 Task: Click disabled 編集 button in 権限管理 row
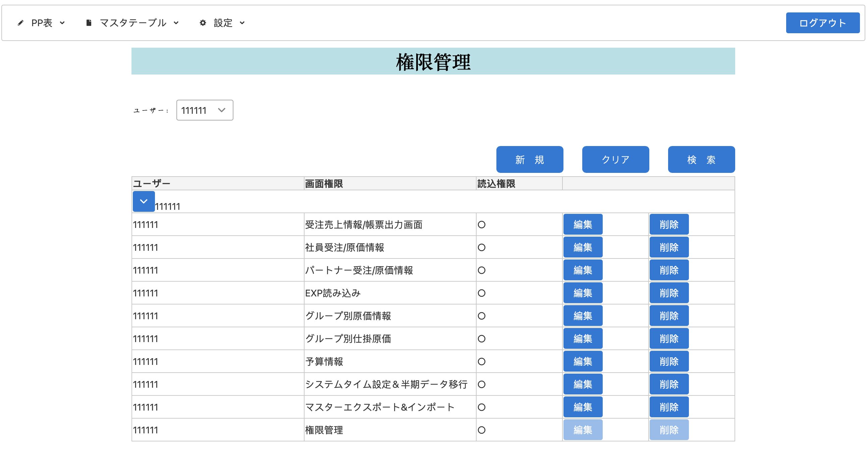point(583,430)
